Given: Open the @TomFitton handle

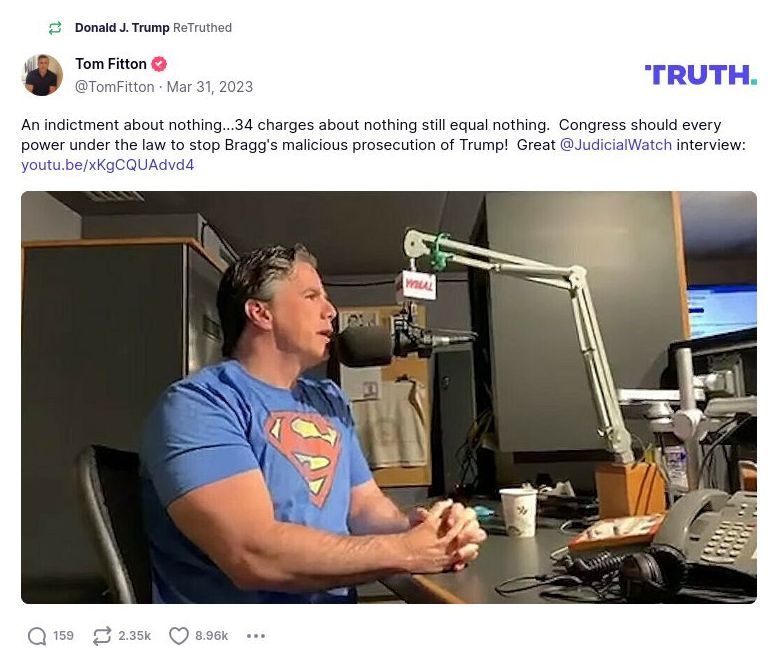Looking at the screenshot, I should click(x=114, y=87).
